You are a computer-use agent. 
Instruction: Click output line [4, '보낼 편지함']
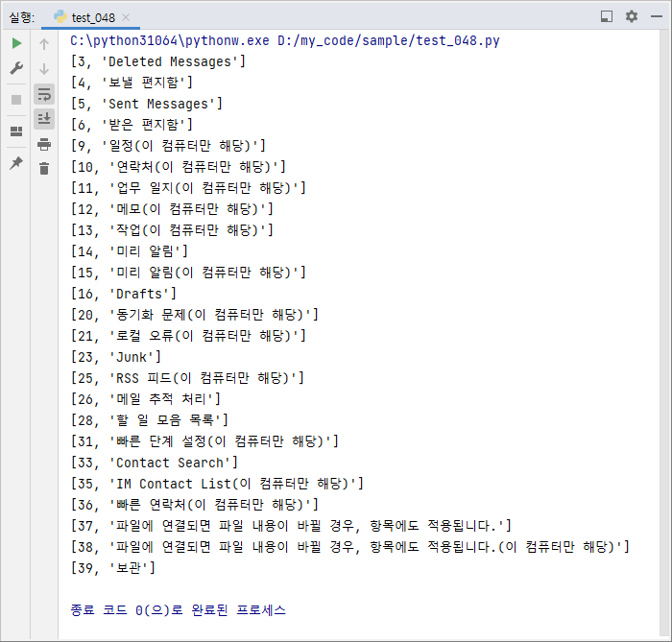pos(132,83)
